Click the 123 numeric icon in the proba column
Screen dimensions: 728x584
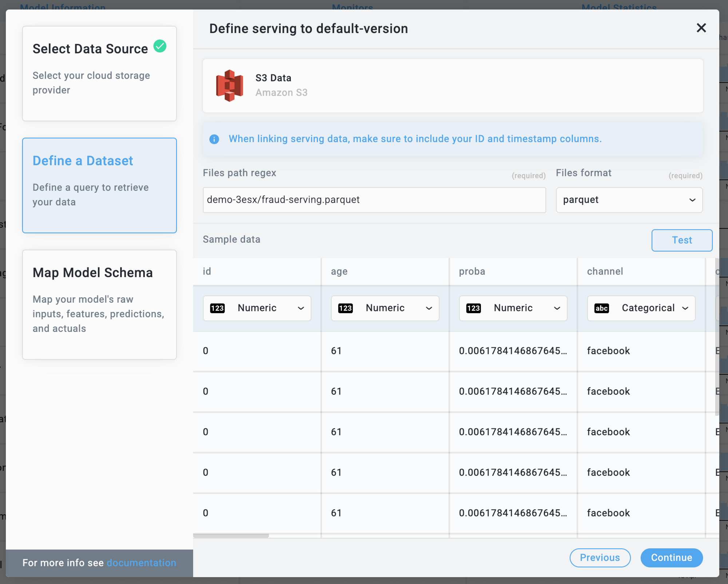point(473,308)
